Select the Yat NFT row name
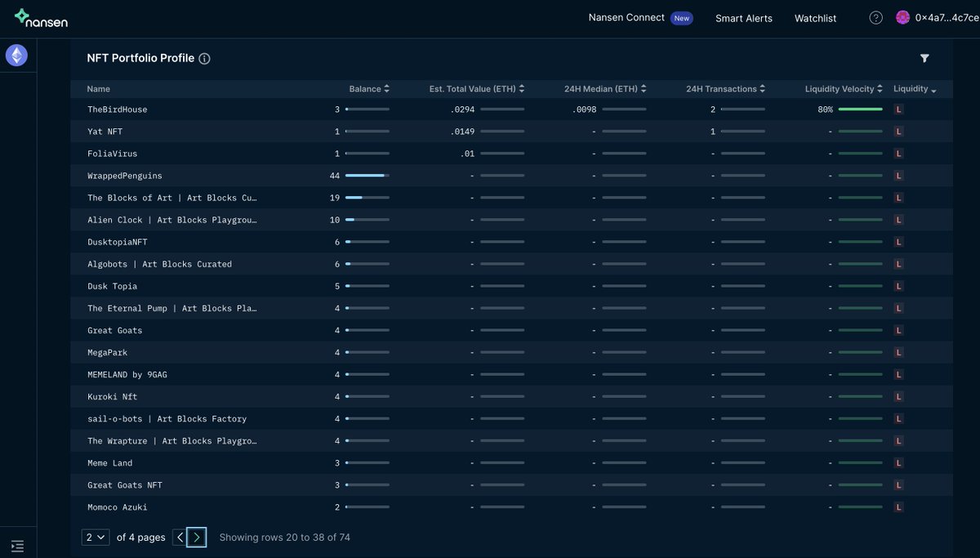The width and height of the screenshot is (980, 558). (x=105, y=132)
